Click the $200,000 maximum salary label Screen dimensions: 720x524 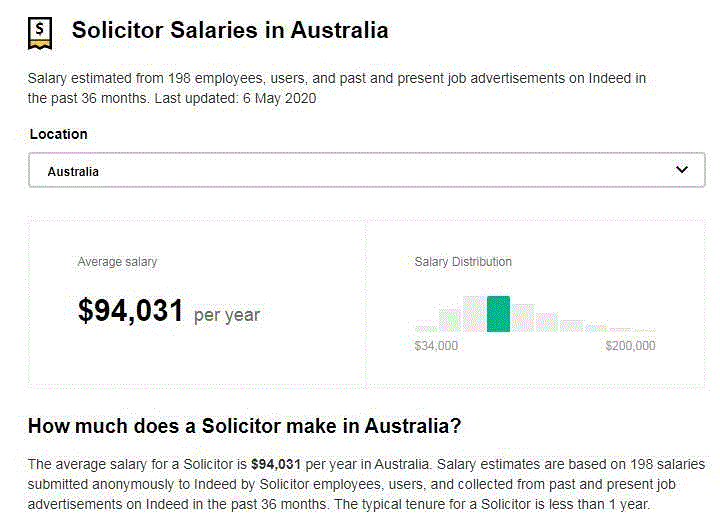pos(630,346)
